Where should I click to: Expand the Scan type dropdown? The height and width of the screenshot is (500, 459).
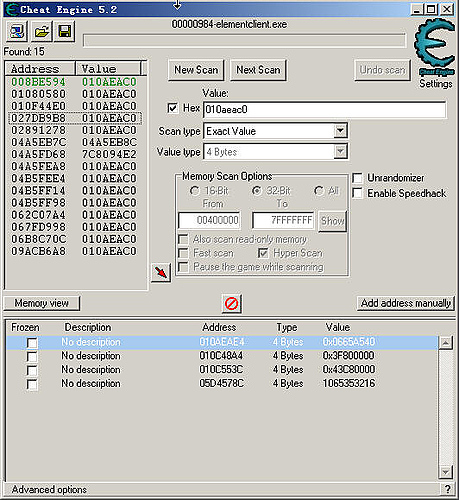(x=340, y=131)
